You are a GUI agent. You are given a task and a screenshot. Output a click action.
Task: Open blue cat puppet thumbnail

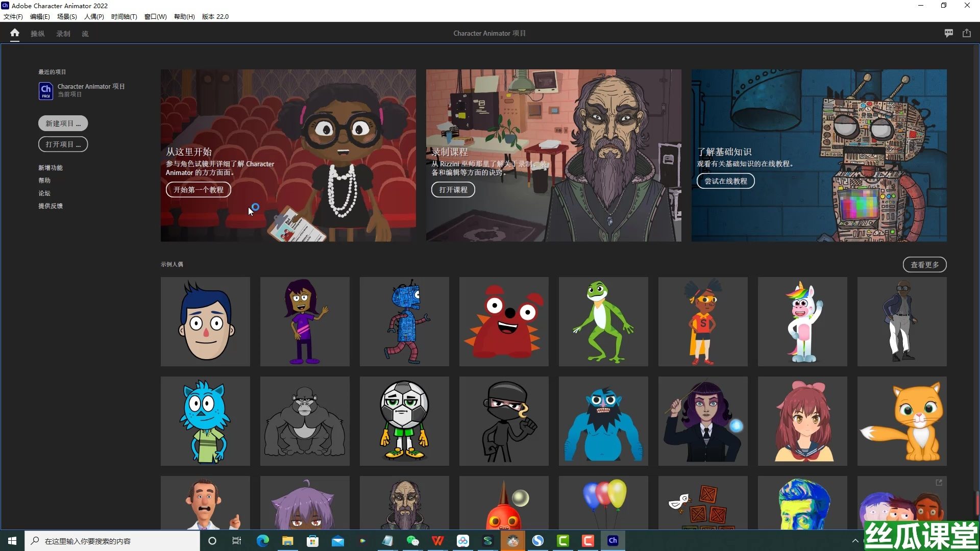point(205,421)
